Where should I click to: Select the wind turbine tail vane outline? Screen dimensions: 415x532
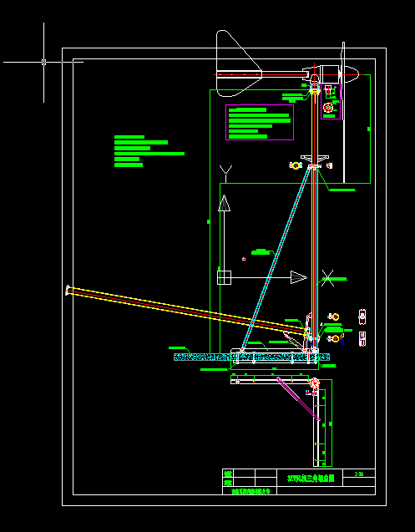coord(239,63)
